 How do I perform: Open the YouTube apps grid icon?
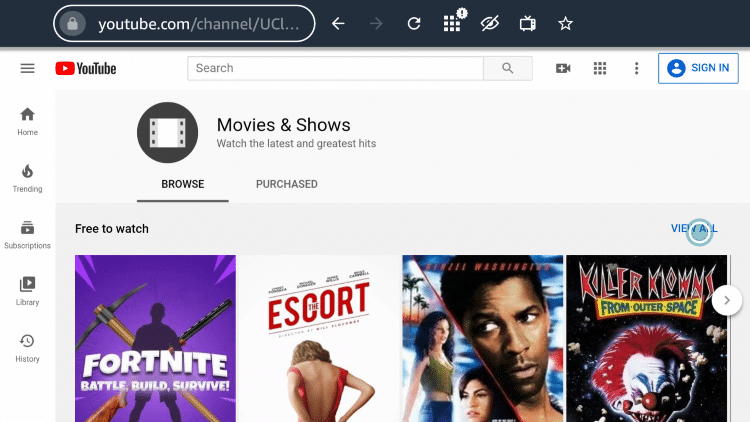pos(600,68)
